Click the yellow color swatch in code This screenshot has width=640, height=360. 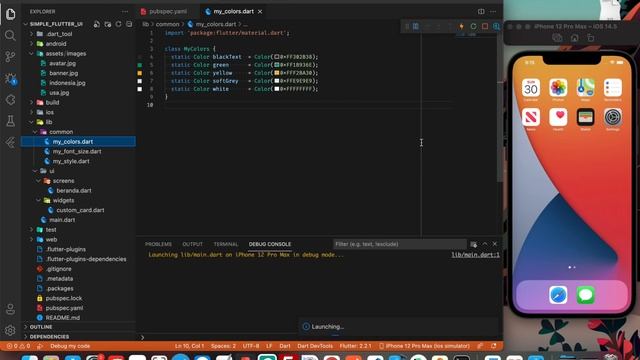[x=277, y=73]
